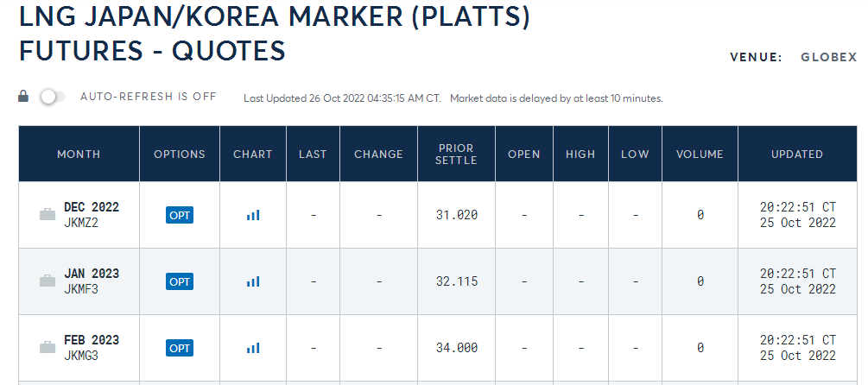Viewport: 868px width, 385px height.
Task: Click briefcase icon next to JAN 2023
Action: [48, 281]
